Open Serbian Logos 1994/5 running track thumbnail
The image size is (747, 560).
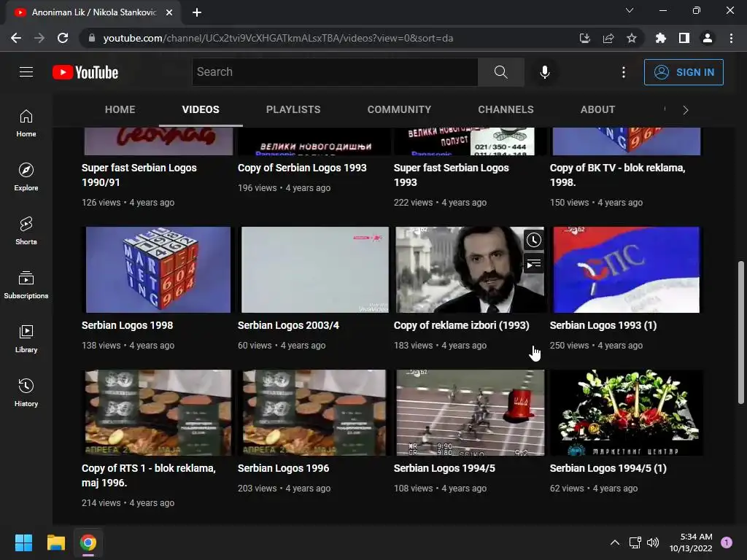pos(470,413)
